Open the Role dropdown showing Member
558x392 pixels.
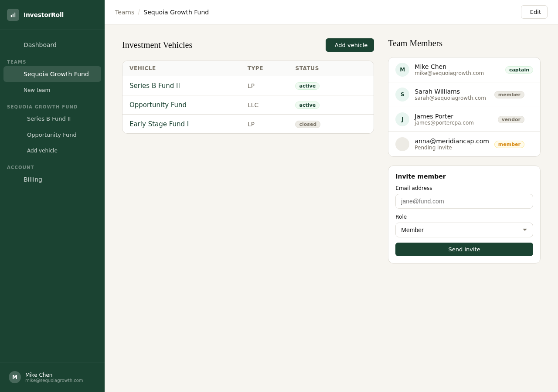point(464,230)
